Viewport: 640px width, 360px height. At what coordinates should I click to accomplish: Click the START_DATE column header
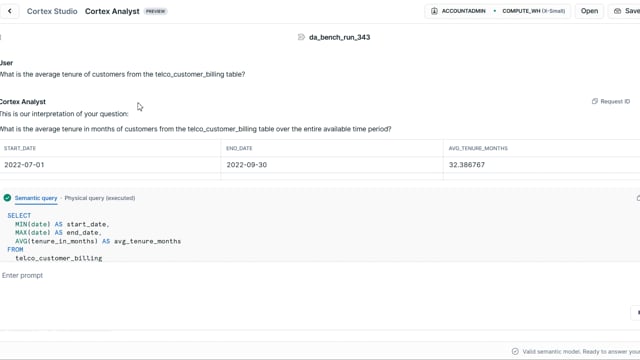(20, 148)
